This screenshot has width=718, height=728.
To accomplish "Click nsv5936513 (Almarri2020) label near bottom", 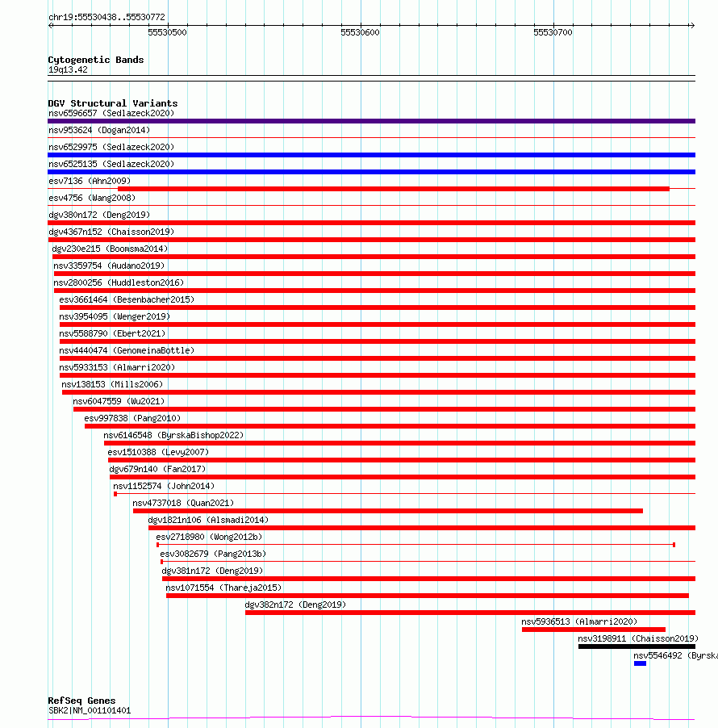I will click(x=579, y=621).
